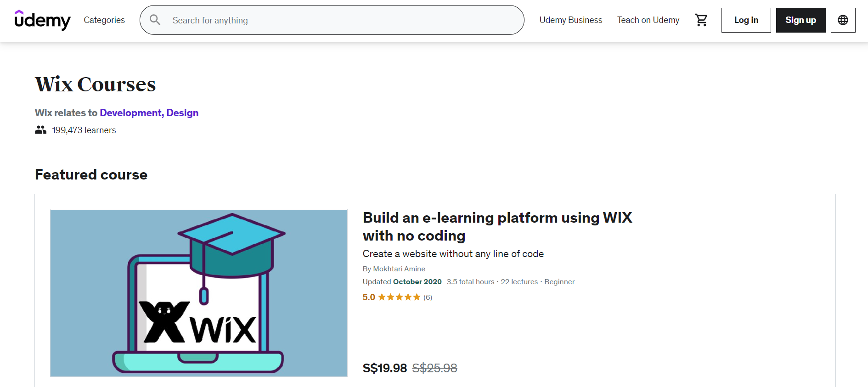868x387 pixels.
Task: Open the language globe selector
Action: coord(843,20)
